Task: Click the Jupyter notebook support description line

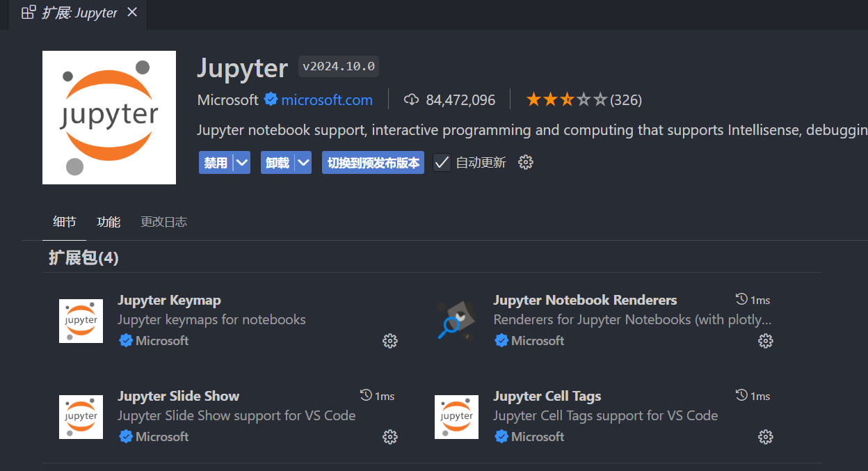Action: [x=532, y=130]
